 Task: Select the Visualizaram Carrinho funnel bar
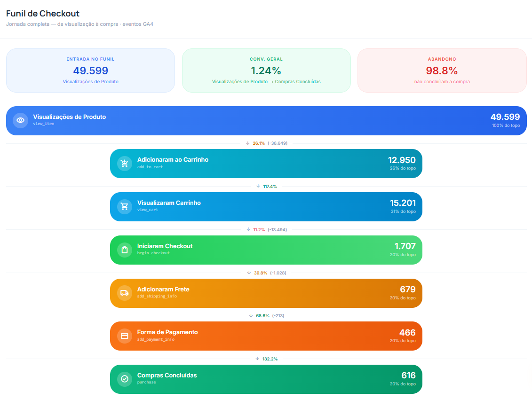(x=266, y=207)
